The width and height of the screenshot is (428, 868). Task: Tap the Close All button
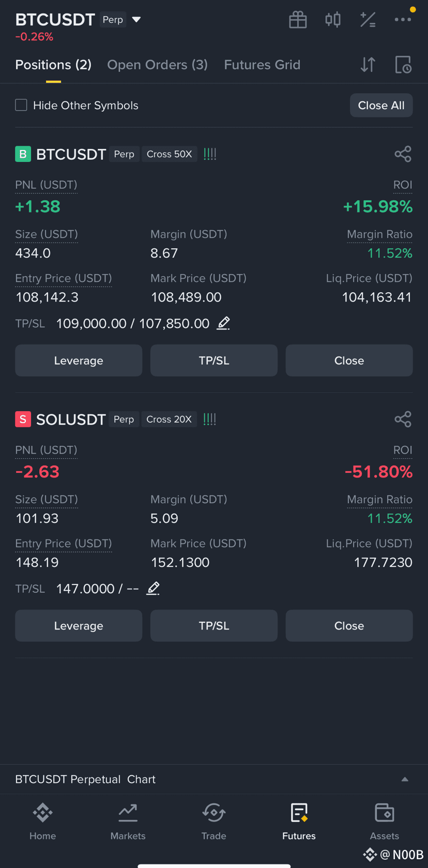point(381,105)
